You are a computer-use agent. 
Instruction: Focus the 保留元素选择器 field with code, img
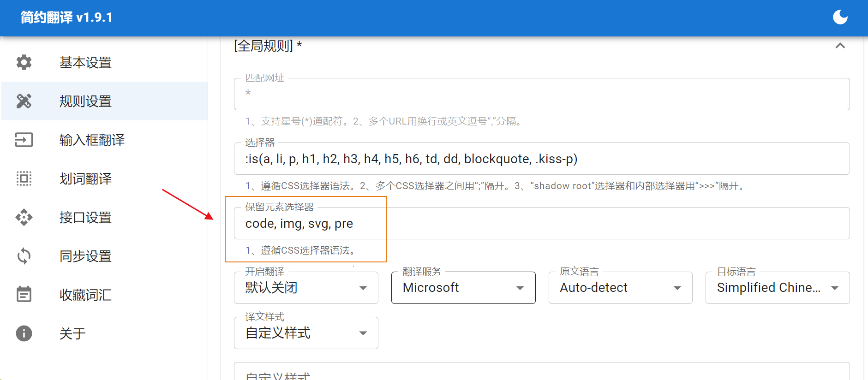(x=541, y=224)
